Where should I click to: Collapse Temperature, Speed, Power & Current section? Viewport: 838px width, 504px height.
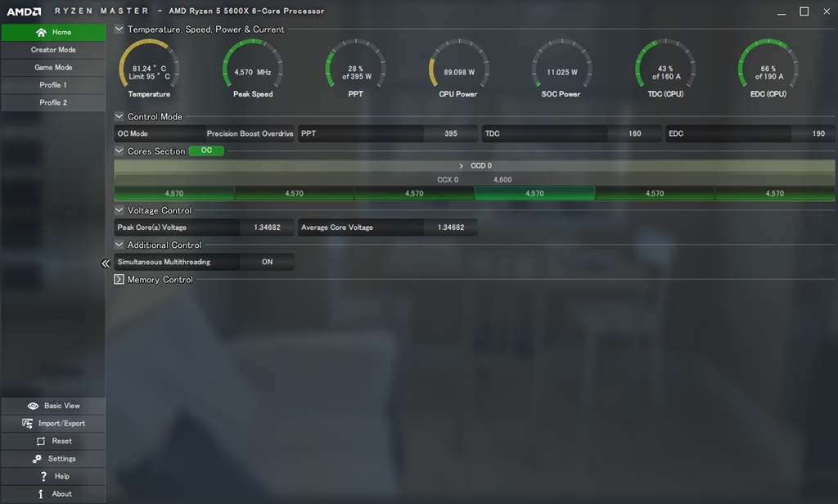[x=119, y=29]
